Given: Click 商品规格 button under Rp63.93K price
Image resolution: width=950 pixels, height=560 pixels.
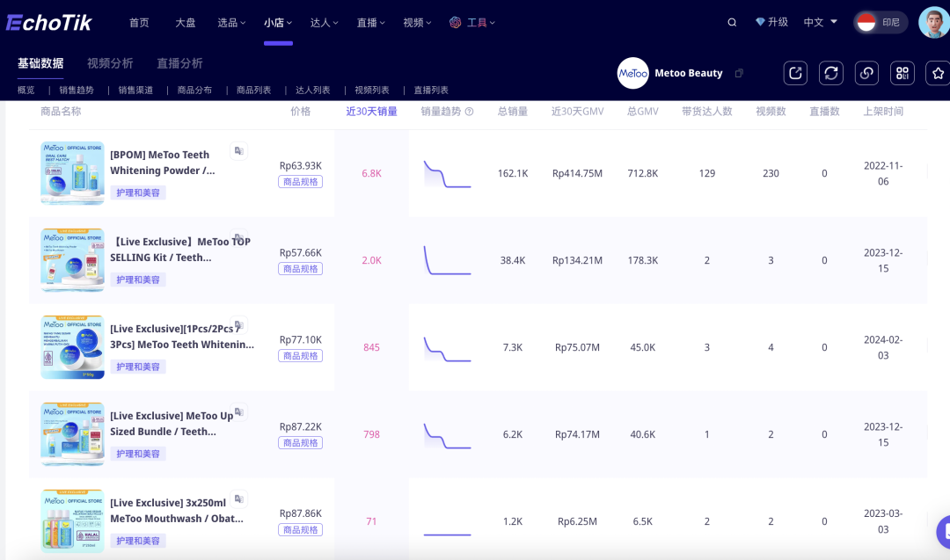Looking at the screenshot, I should (x=300, y=182).
